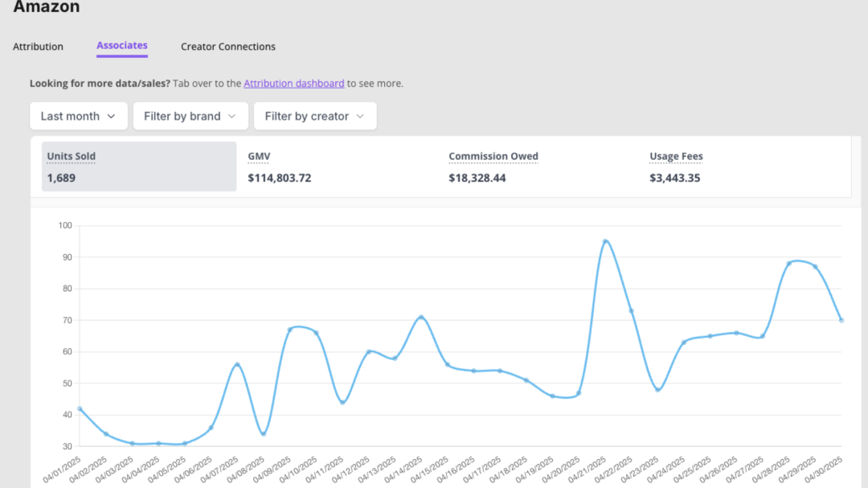Click the 04/22/2025 data point near 73
868x488 pixels.
coord(631,311)
